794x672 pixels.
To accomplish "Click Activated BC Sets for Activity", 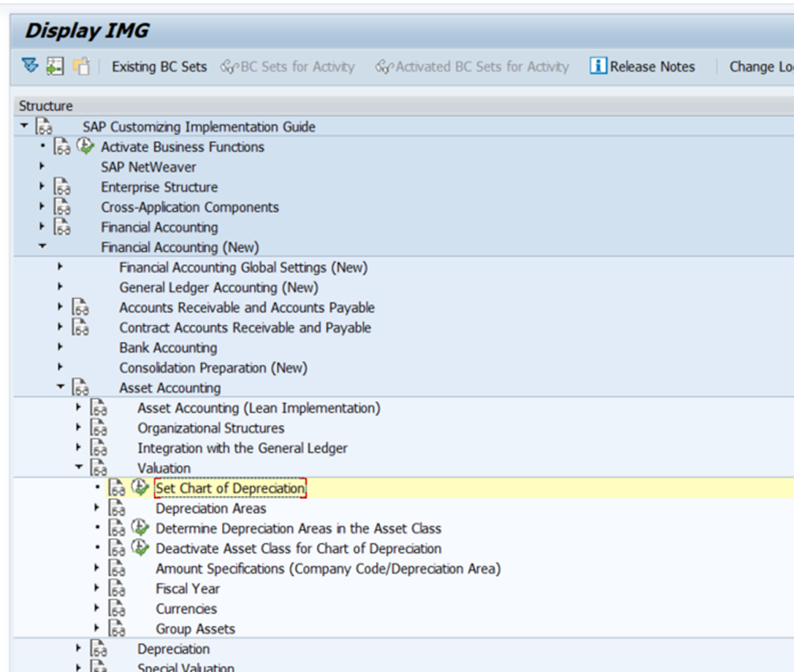I will [x=472, y=67].
